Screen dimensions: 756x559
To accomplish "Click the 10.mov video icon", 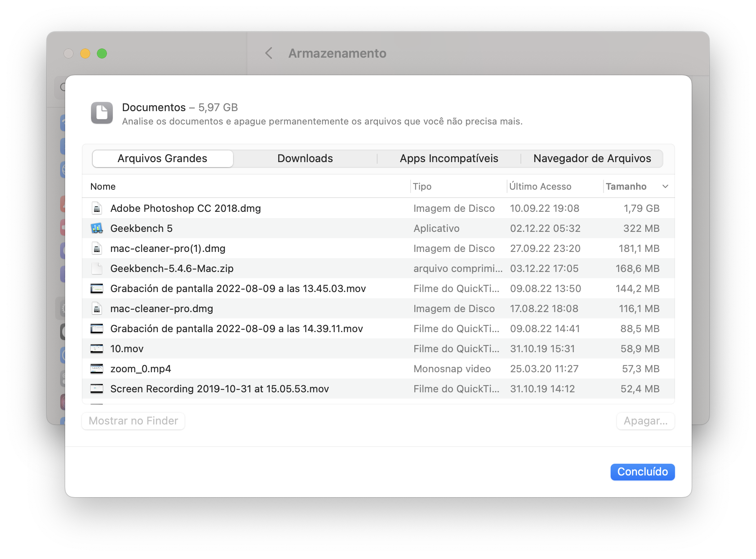I will point(97,348).
